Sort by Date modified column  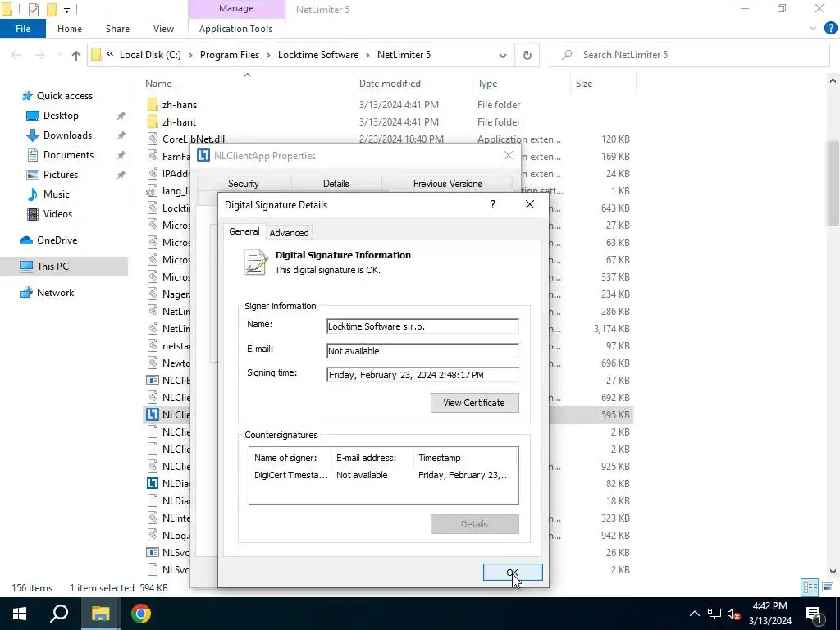(390, 84)
